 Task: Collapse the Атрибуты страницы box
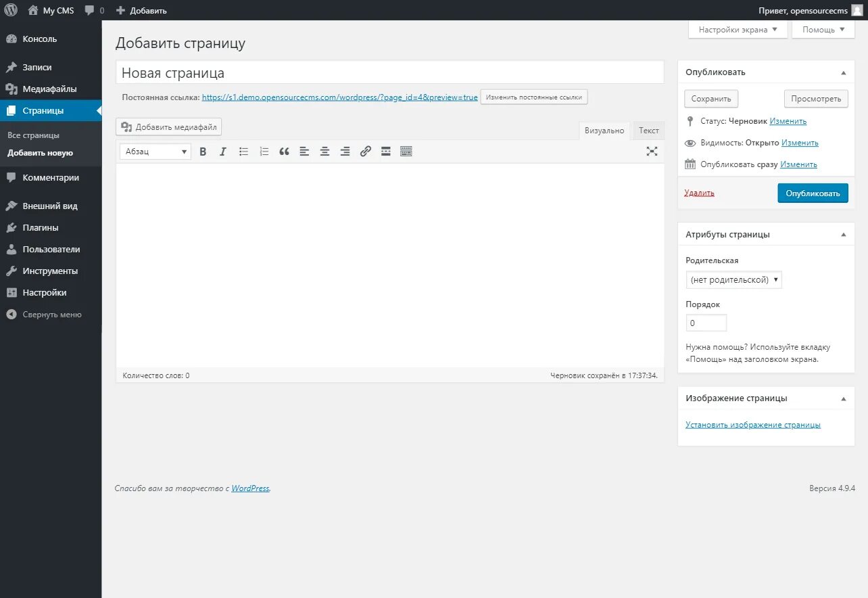tap(843, 235)
